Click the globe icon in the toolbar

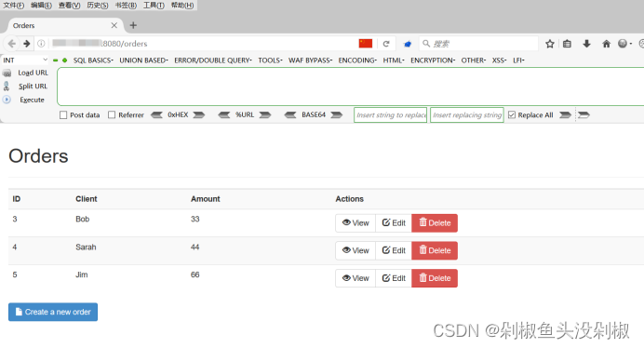(x=623, y=44)
